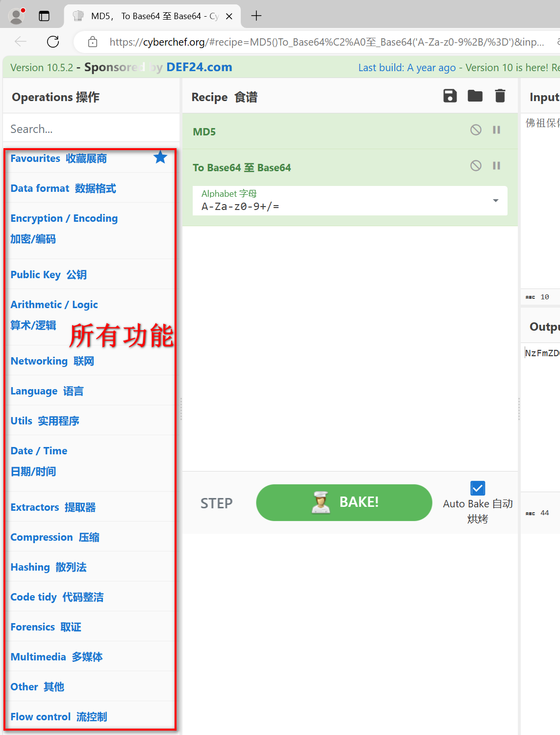Screen dimensions: 560x735
Task: Click the save recipe icon
Action: (450, 96)
